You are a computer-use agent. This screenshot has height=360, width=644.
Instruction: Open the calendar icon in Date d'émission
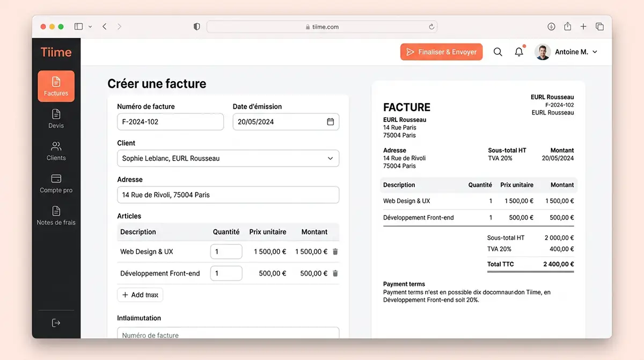click(x=331, y=121)
